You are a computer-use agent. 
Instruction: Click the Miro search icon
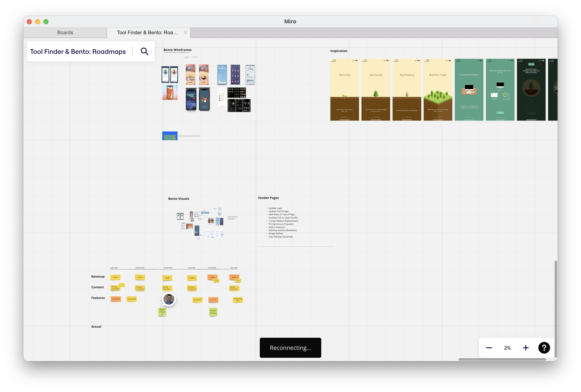[144, 51]
